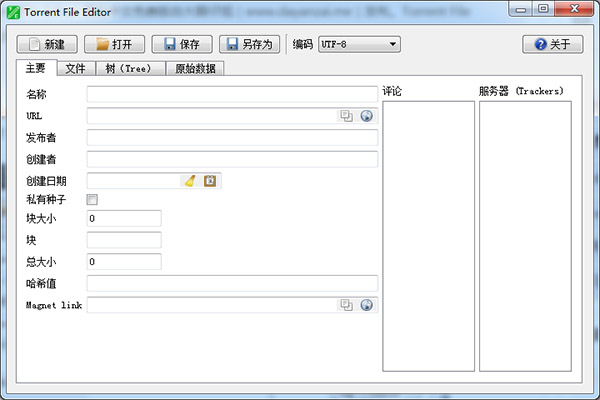The width and height of the screenshot is (600, 400).
Task: Toggle the 私有种子 private torrent checkbox
Action: tap(93, 200)
